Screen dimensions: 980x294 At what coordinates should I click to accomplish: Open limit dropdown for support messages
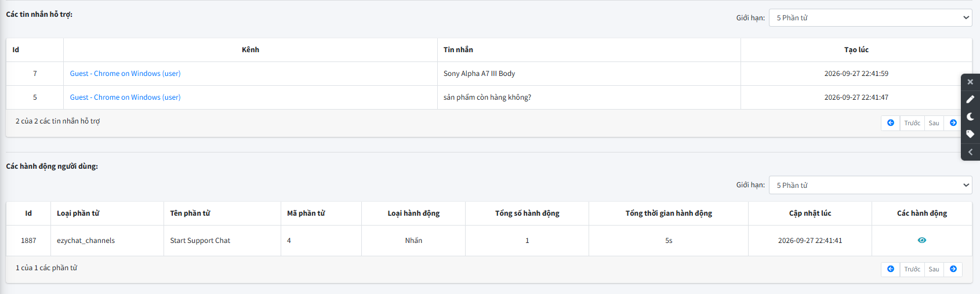[870, 17]
